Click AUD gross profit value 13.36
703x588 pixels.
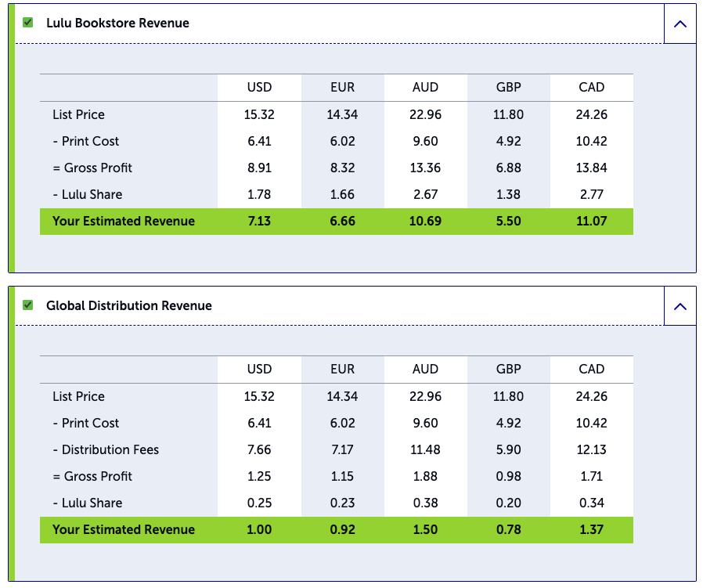pyautogui.click(x=425, y=168)
